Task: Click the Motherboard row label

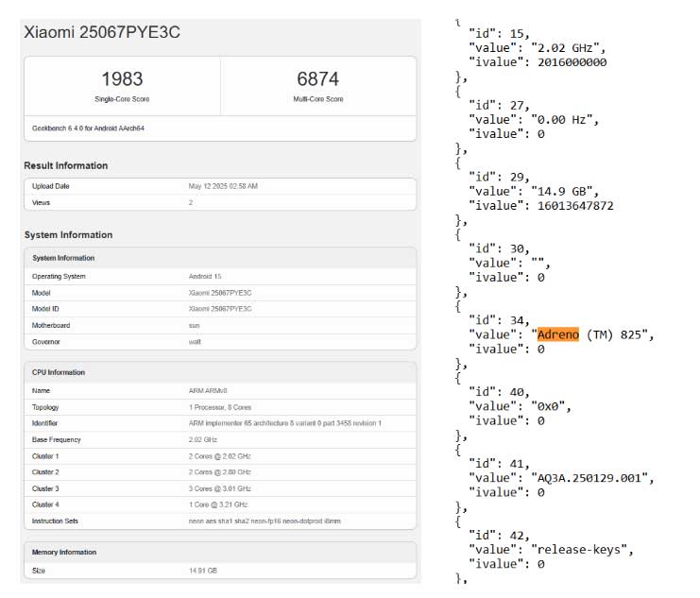Action: (51, 326)
